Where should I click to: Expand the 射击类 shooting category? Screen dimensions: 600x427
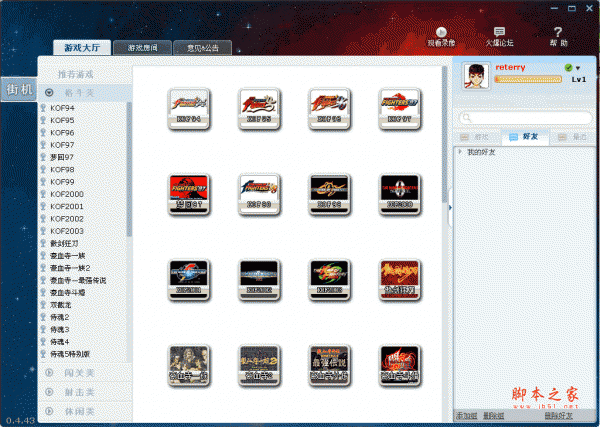tap(49, 392)
